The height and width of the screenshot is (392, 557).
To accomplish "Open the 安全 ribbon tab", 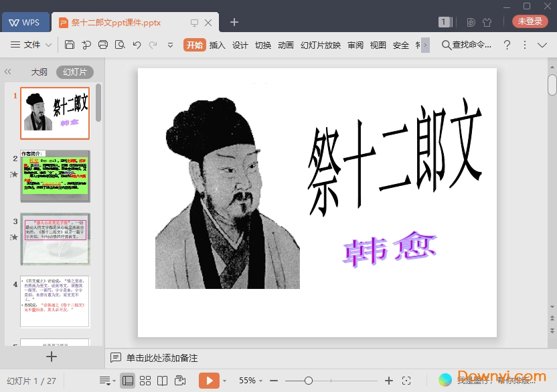I will point(401,45).
